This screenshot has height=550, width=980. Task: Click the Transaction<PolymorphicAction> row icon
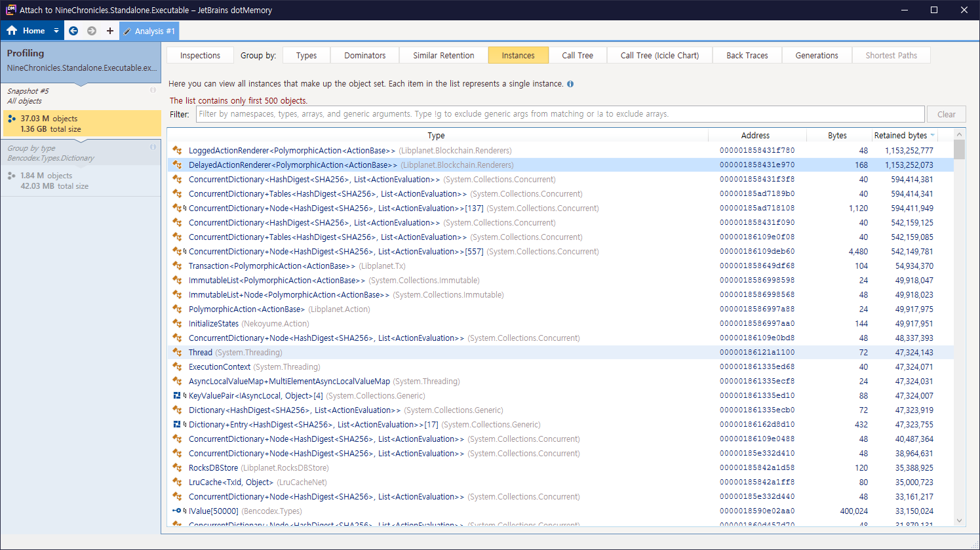click(x=177, y=265)
